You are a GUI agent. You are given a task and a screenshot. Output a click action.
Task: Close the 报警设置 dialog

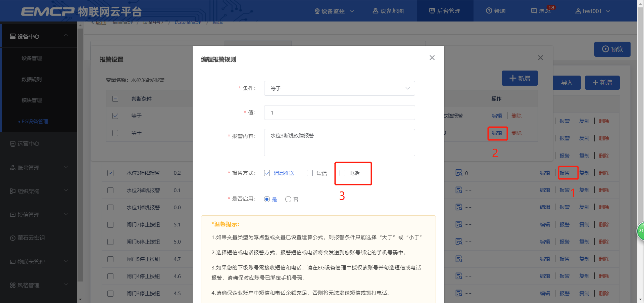[540, 58]
